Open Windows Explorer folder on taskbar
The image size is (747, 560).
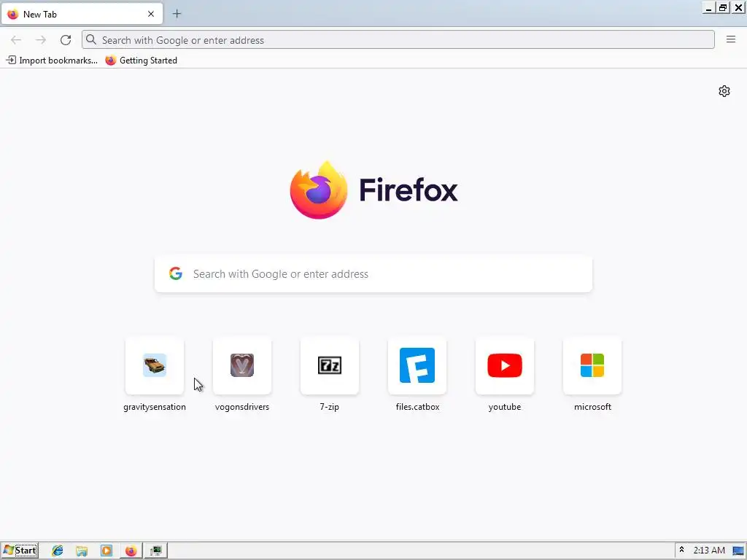coord(82,551)
